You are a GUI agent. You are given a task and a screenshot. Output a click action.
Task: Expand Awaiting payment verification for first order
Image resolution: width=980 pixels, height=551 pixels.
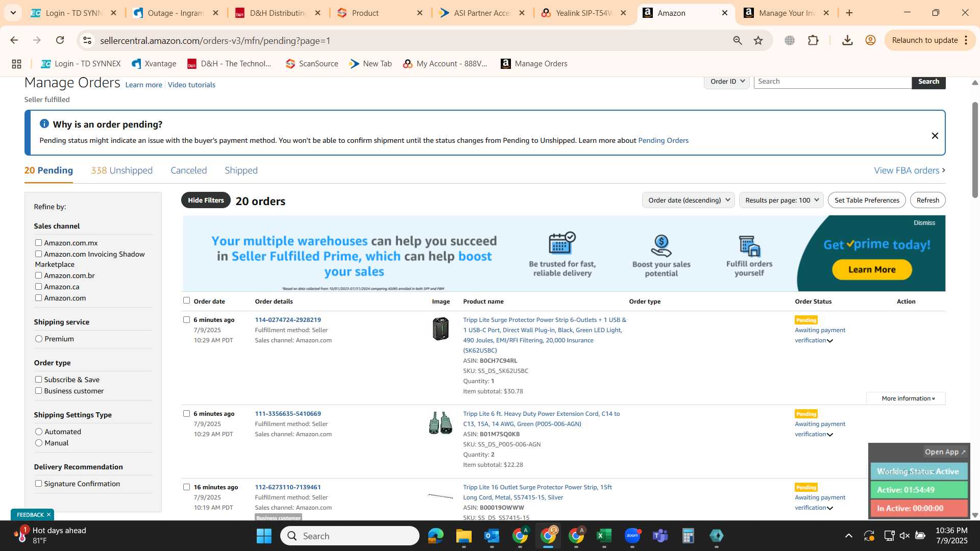point(830,341)
